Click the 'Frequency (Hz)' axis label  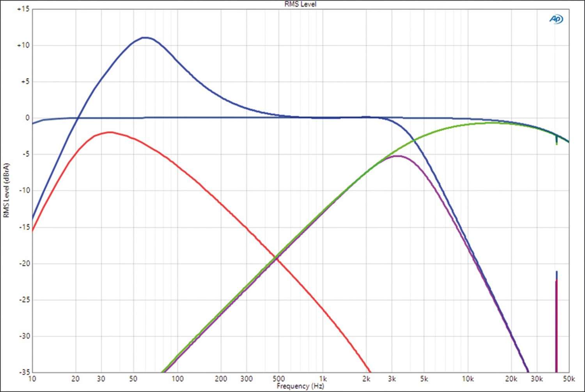coord(300,386)
